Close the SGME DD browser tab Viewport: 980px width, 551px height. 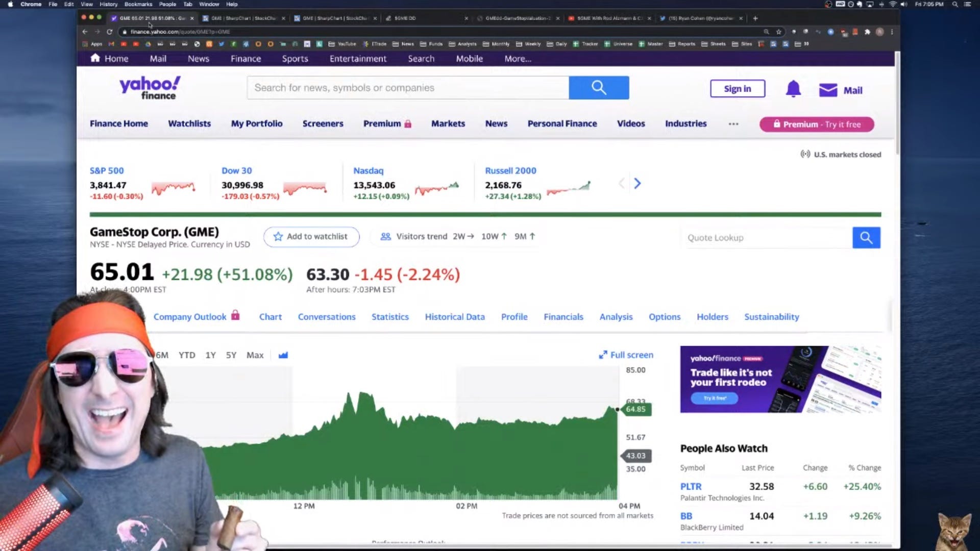466,18
